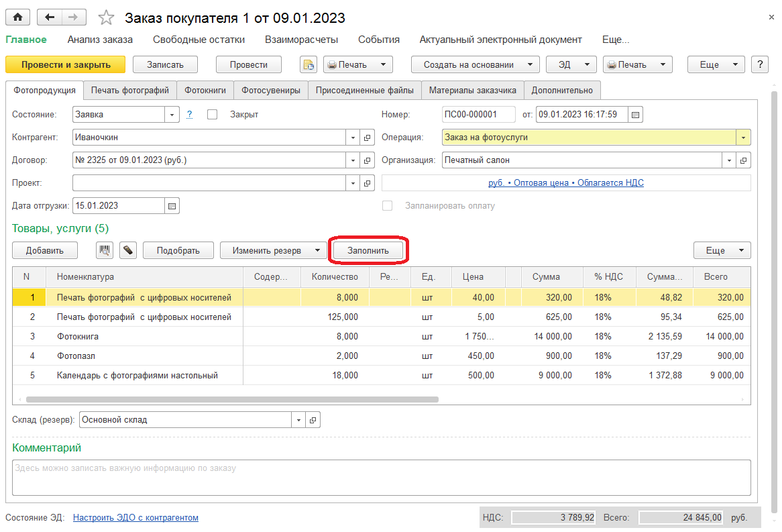Enable the Запланировать оплату checkbox
Screen dimensions: 782x532
tap(387, 205)
